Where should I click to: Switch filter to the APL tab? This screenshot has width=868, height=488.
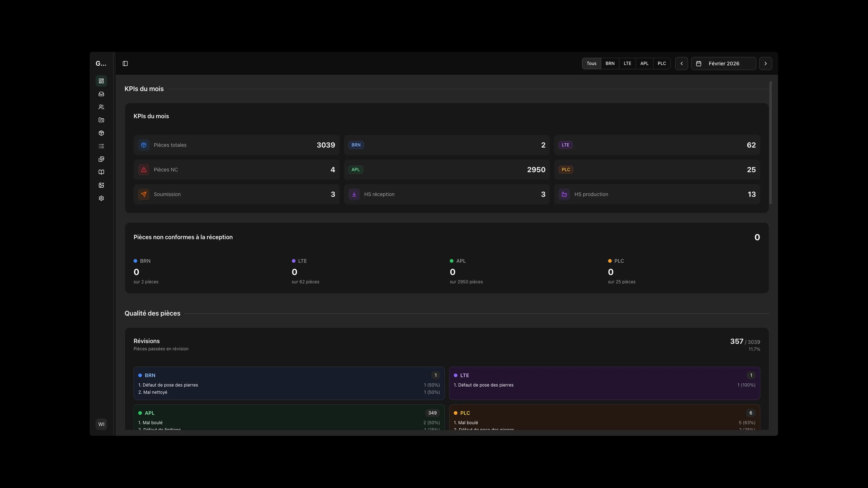[644, 64]
